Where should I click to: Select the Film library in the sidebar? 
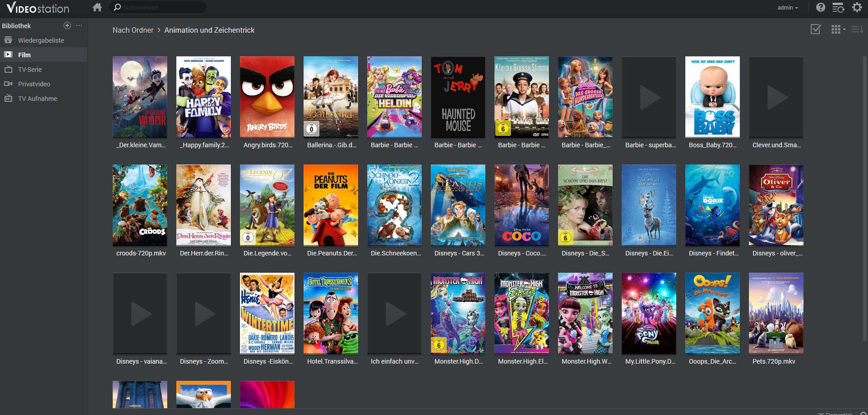point(44,55)
